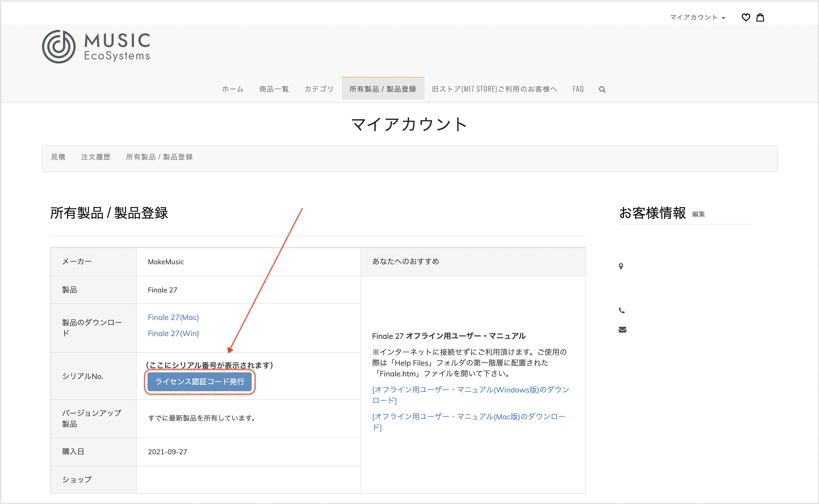The height and width of the screenshot is (504, 819).
Task: Select purchase date 2021-09-27
Action: (167, 452)
